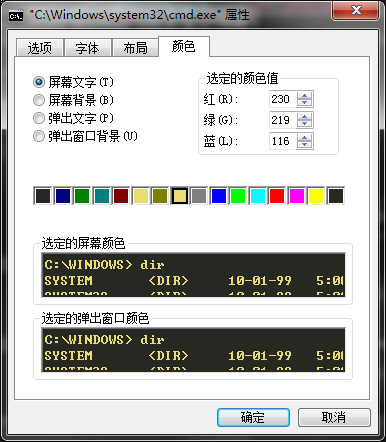The height and width of the screenshot is (442, 386).
Task: Click the blue value field showing 116
Action: pyautogui.click(x=283, y=141)
